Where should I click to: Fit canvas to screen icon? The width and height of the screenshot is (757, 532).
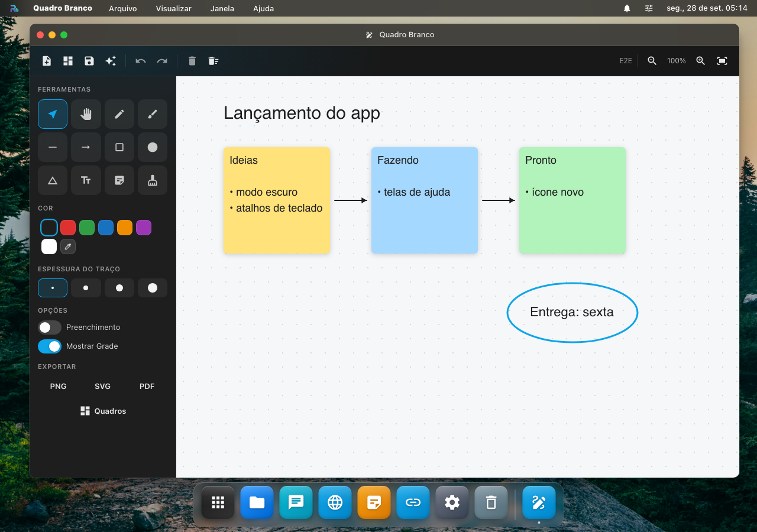click(x=722, y=61)
